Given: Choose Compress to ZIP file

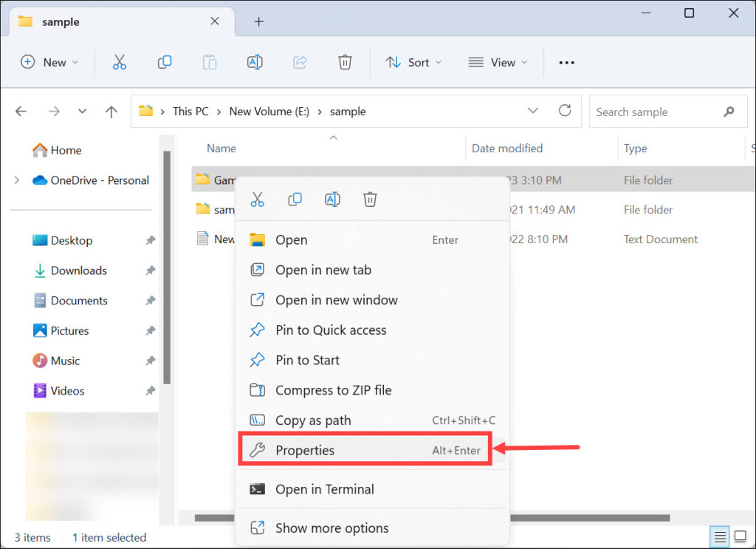Looking at the screenshot, I should pos(333,390).
